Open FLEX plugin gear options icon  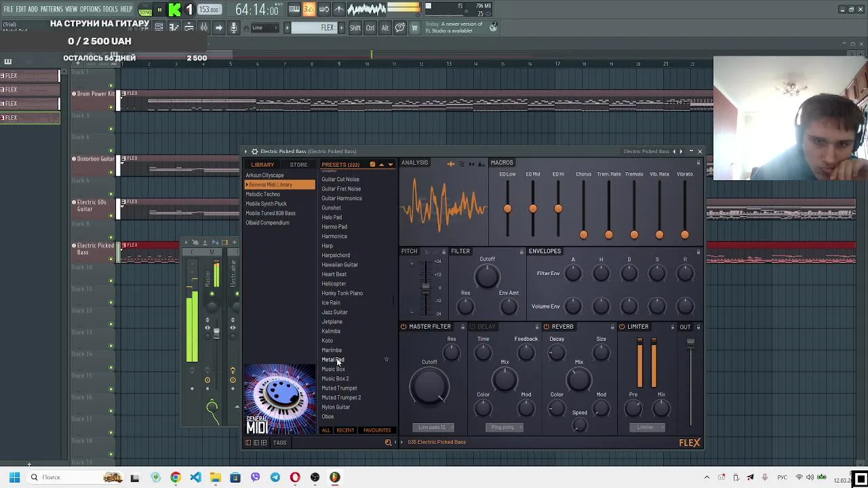[x=254, y=151]
